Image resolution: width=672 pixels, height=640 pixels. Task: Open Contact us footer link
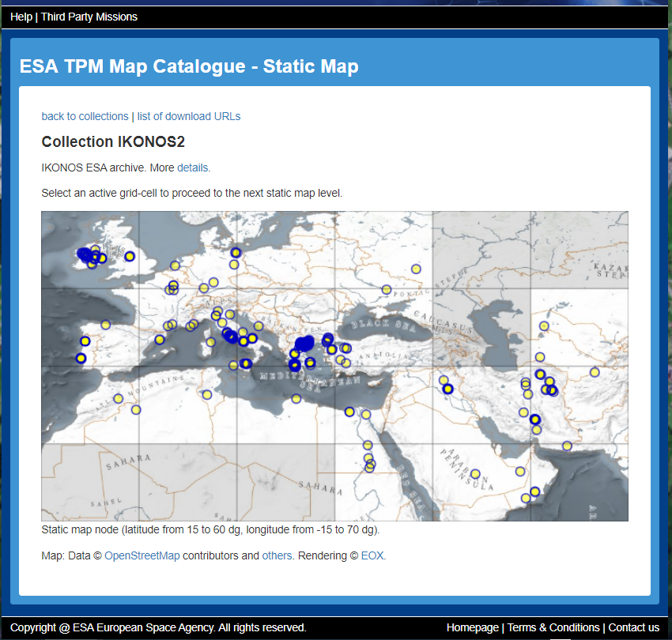(x=633, y=627)
